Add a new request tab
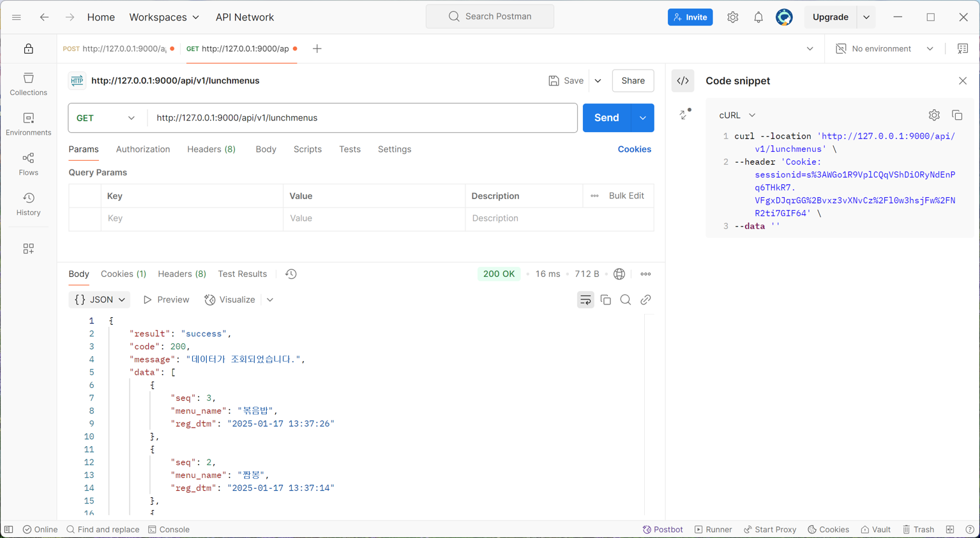Viewport: 980px width, 538px height. click(317, 49)
